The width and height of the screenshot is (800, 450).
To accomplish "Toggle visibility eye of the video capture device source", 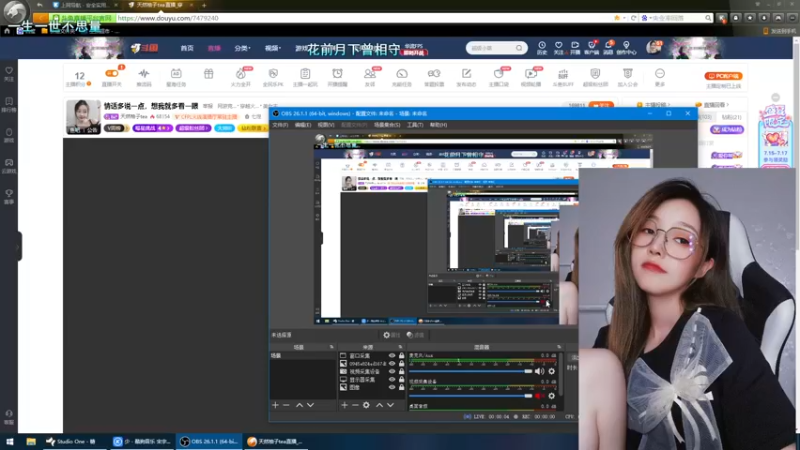I will (x=392, y=371).
